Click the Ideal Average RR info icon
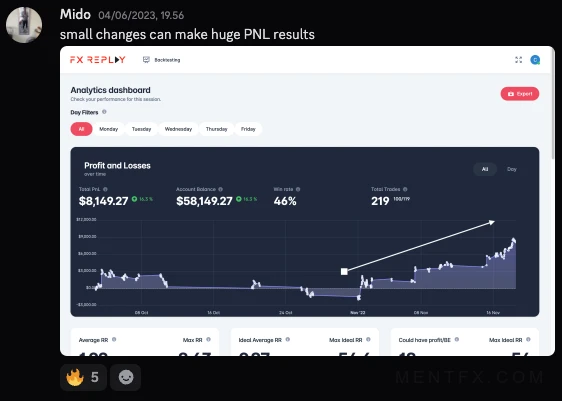 tap(287, 339)
